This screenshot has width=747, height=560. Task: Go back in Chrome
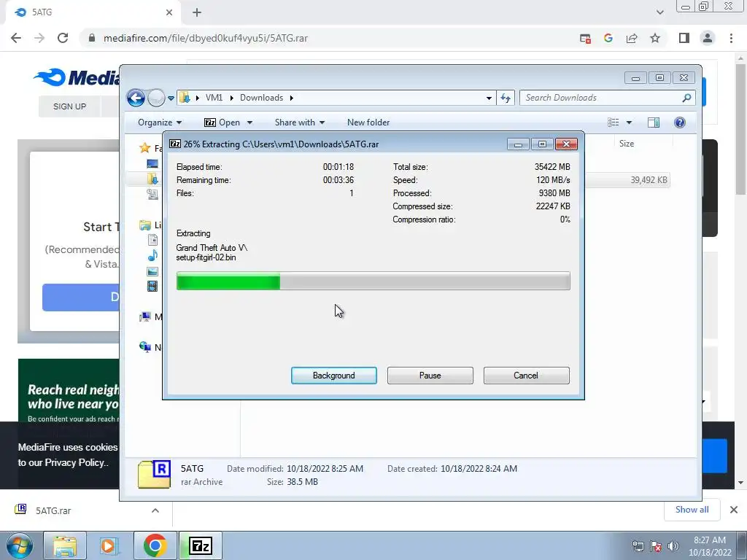click(x=16, y=38)
